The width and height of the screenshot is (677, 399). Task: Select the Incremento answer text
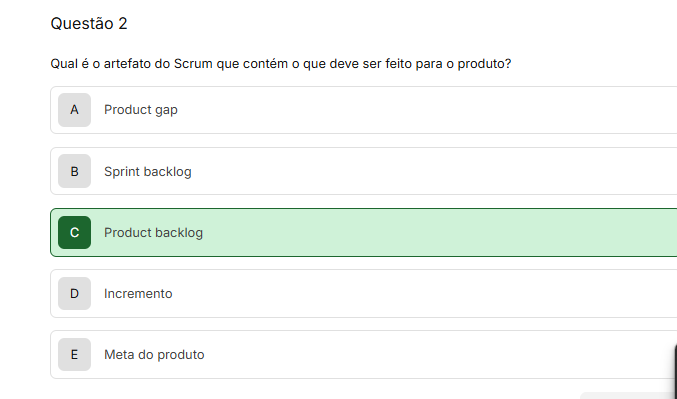[138, 294]
